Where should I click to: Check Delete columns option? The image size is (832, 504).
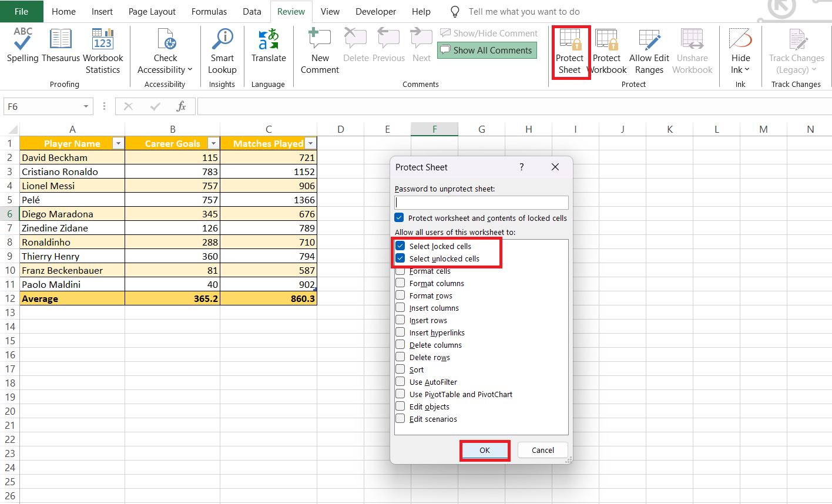click(x=400, y=345)
